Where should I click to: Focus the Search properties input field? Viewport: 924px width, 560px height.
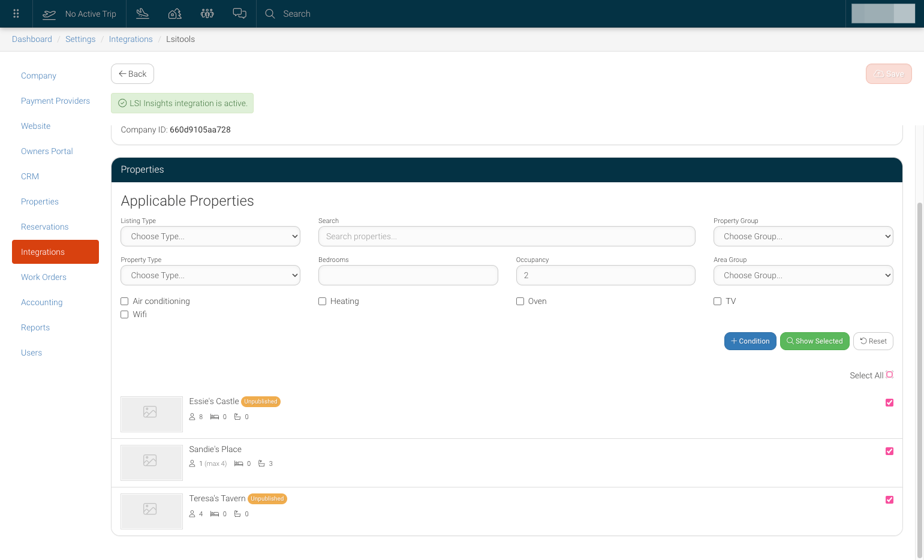(507, 236)
